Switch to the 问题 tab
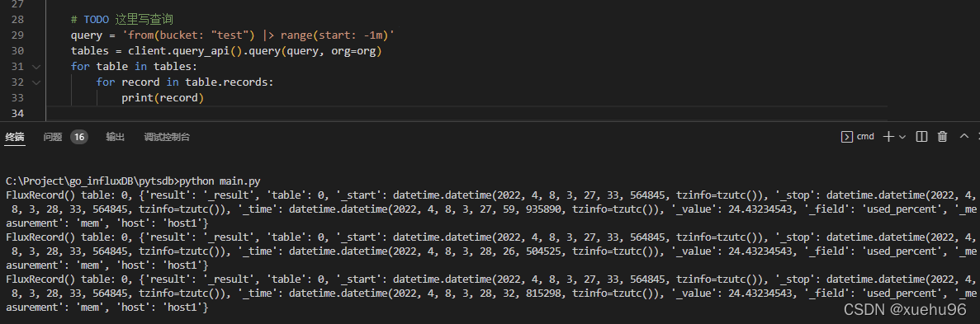980x324 pixels. click(x=53, y=138)
